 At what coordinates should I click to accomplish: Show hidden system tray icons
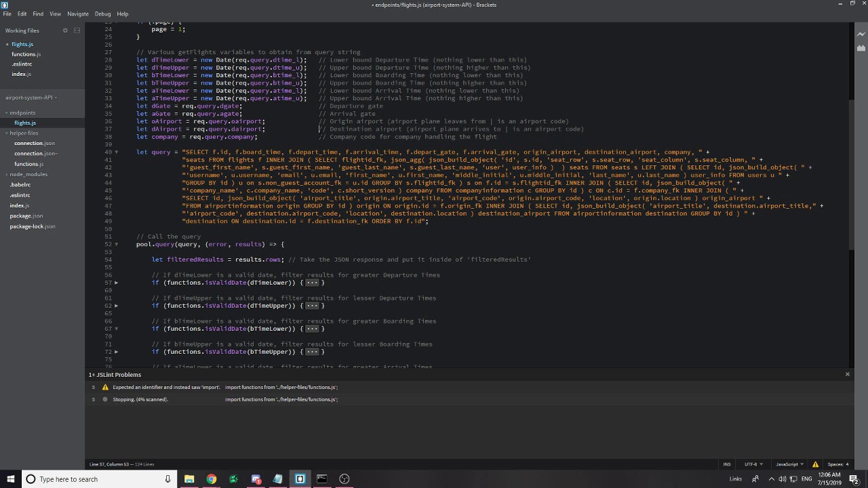771,479
